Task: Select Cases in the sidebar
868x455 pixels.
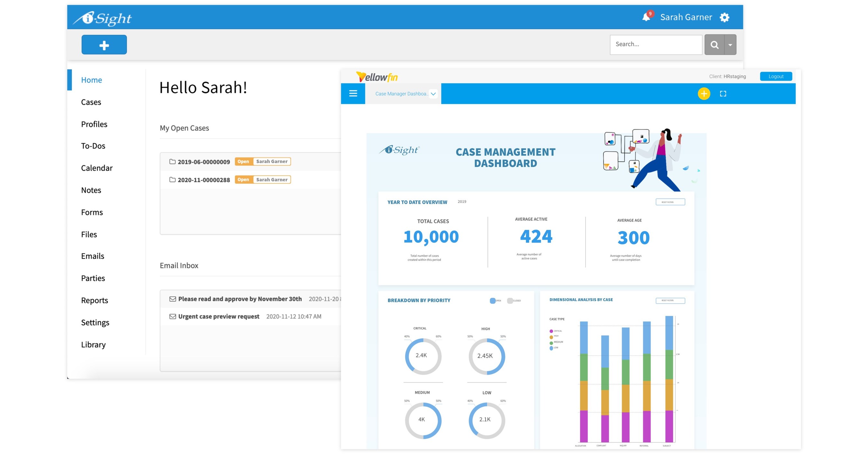Action: point(91,102)
